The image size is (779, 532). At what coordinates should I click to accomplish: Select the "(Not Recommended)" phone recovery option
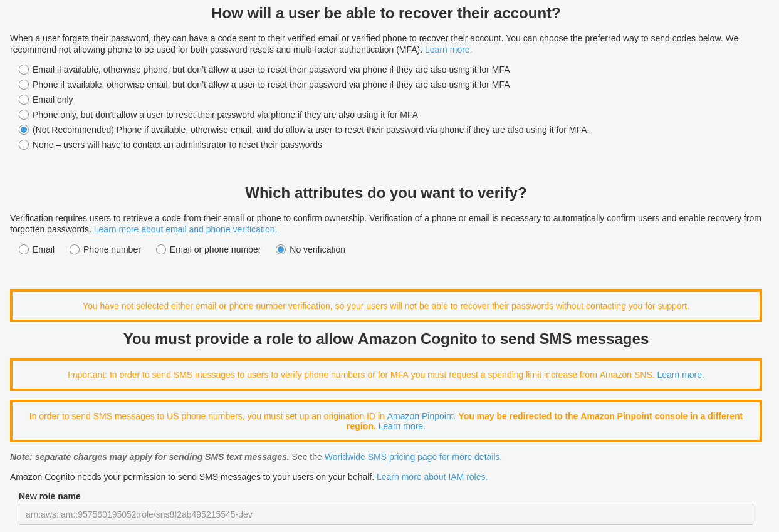click(x=23, y=129)
